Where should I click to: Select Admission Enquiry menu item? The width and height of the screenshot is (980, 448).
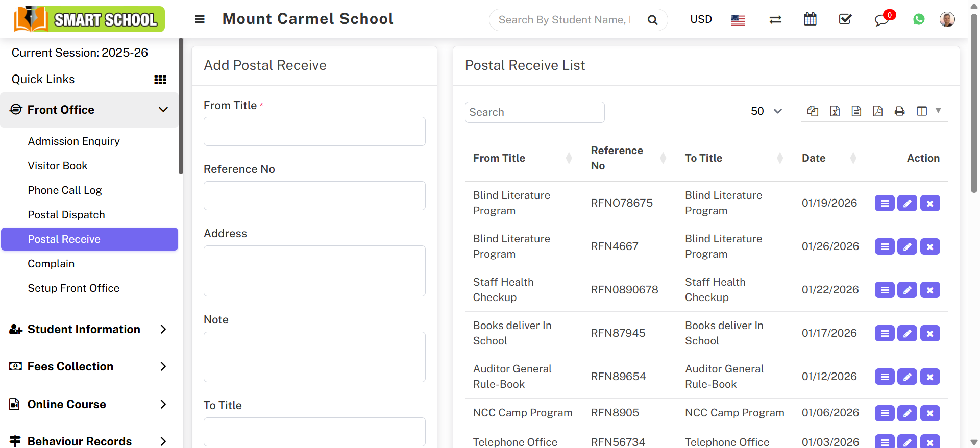[x=74, y=141]
